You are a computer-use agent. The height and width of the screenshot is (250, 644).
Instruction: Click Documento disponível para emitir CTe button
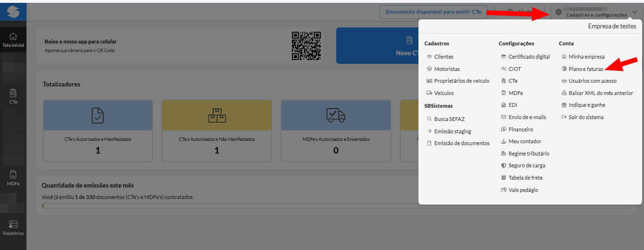pos(433,12)
